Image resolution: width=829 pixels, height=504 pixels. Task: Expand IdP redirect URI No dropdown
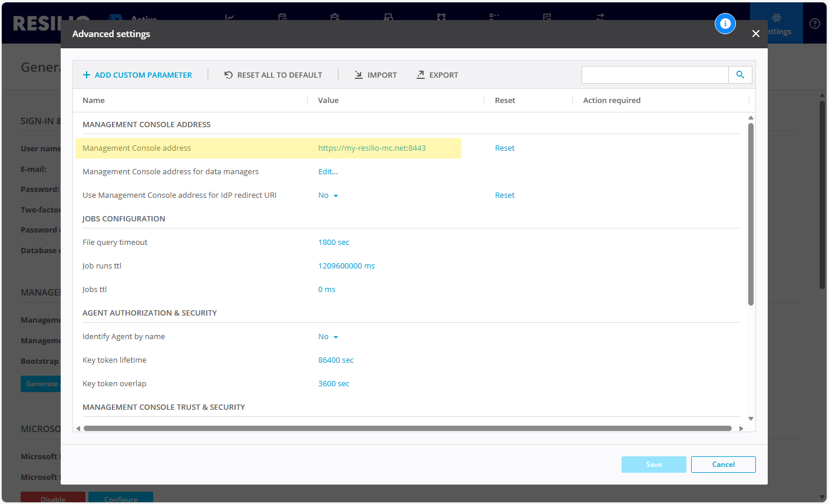pos(328,195)
